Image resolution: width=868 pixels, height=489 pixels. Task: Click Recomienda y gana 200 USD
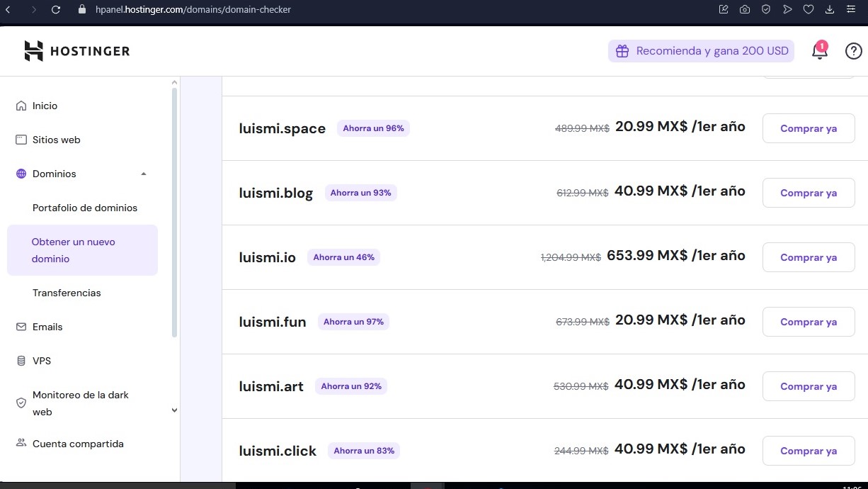click(x=702, y=51)
